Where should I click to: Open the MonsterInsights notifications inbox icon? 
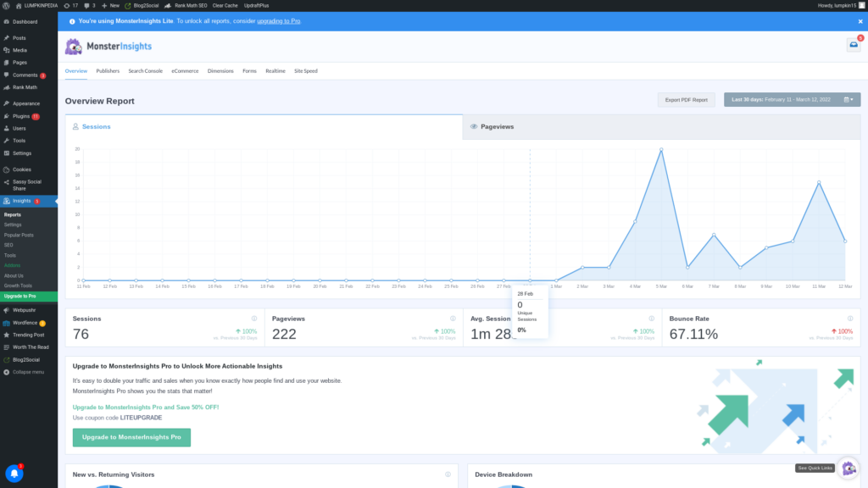(x=854, y=45)
